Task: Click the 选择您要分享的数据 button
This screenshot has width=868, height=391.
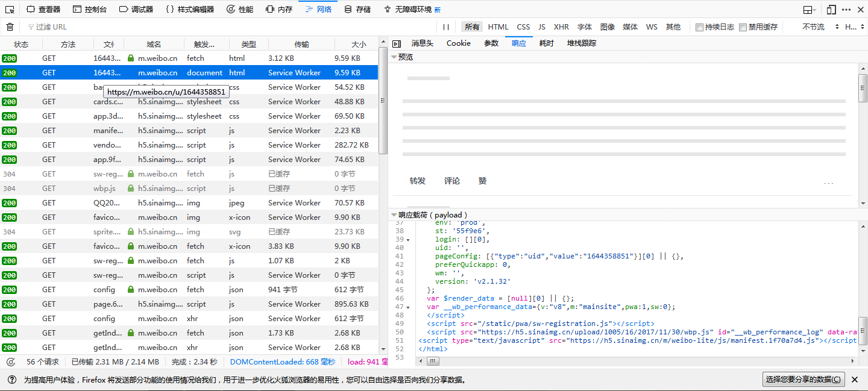Action: pyautogui.click(x=804, y=380)
